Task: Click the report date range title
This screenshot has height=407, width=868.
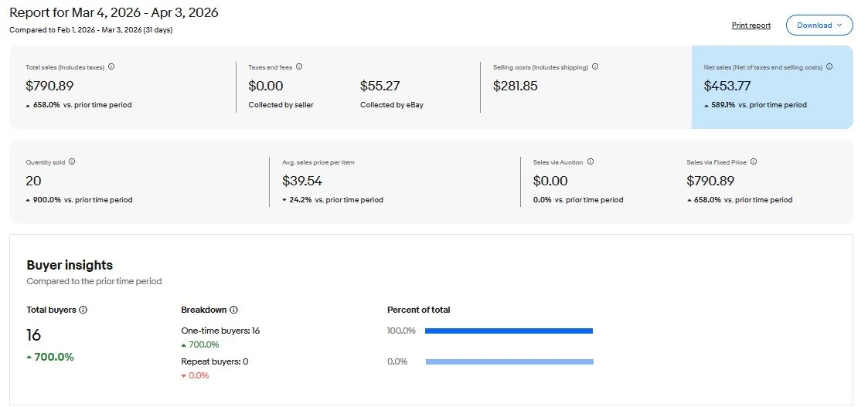Action: (114, 13)
